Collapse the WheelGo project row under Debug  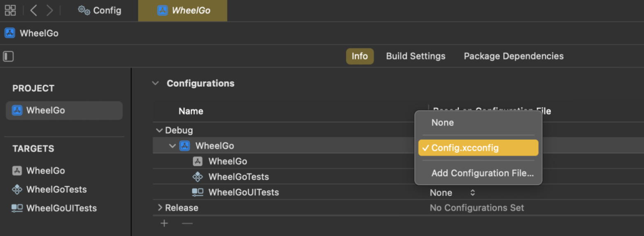click(173, 146)
